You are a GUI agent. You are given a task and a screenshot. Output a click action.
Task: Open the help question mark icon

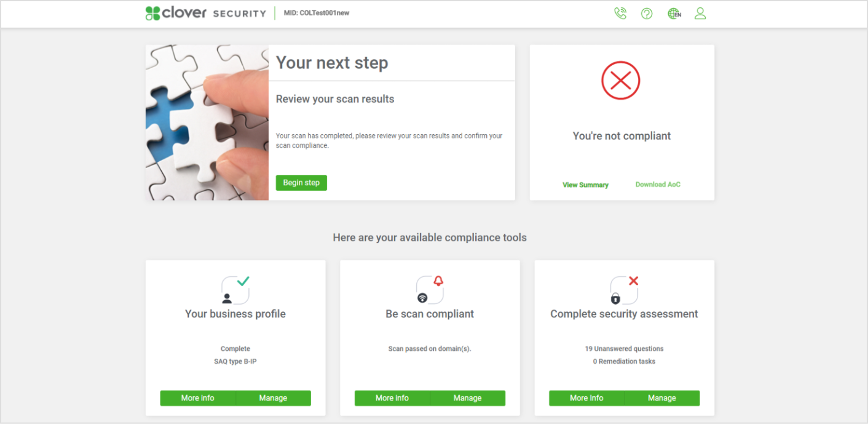click(x=647, y=14)
